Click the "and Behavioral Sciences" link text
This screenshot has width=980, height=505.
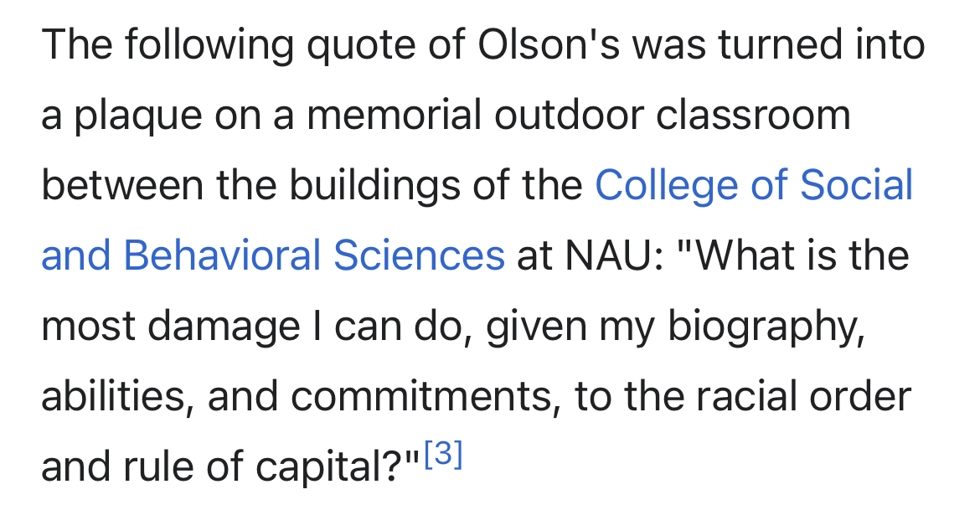point(273,256)
